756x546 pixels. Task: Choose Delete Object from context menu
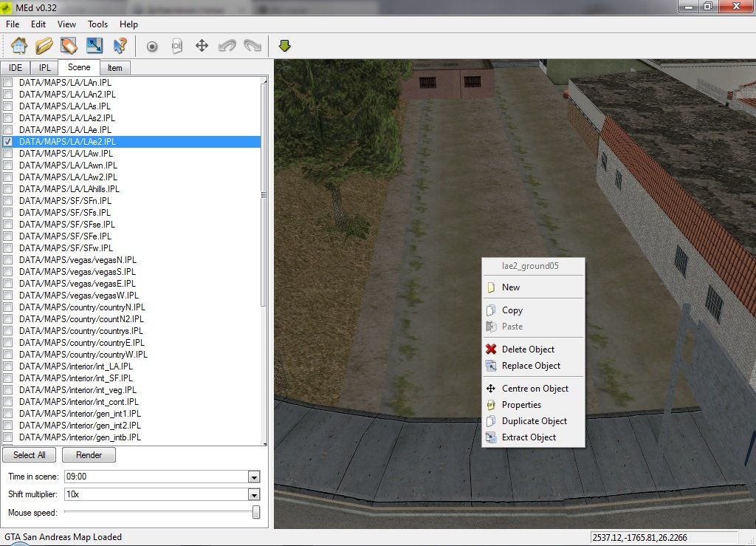(533, 349)
